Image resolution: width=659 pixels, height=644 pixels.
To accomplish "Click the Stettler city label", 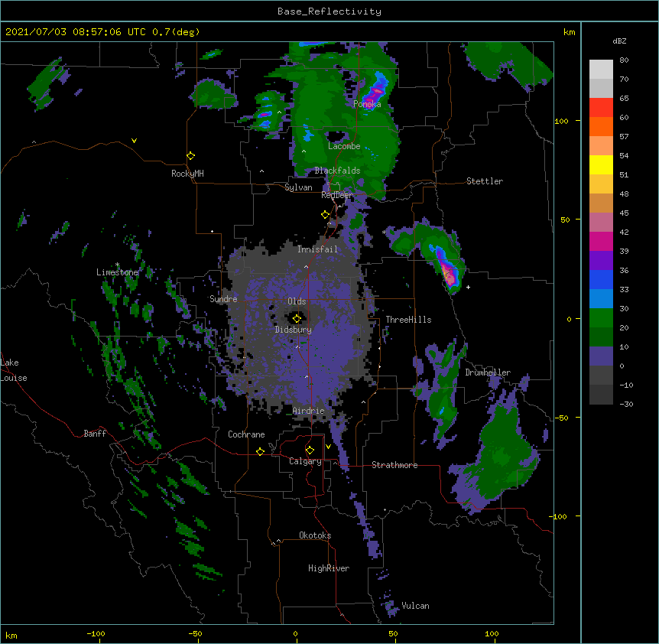I will click(485, 181).
